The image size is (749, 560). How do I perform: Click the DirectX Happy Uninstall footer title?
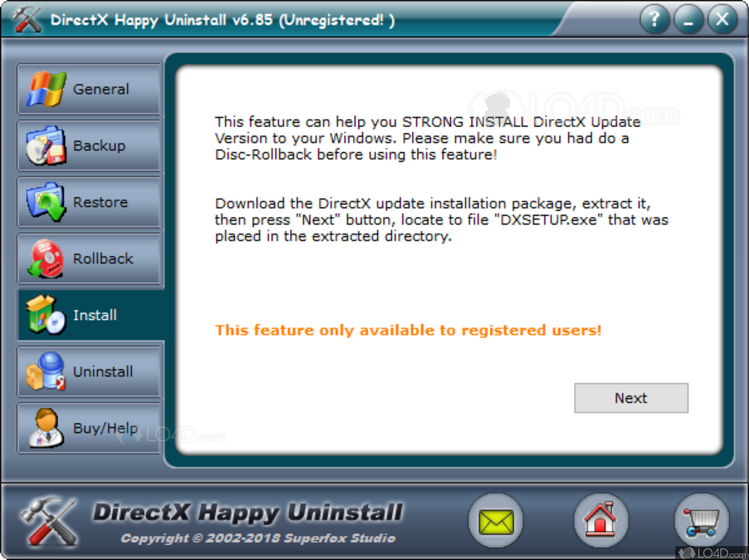tap(248, 513)
